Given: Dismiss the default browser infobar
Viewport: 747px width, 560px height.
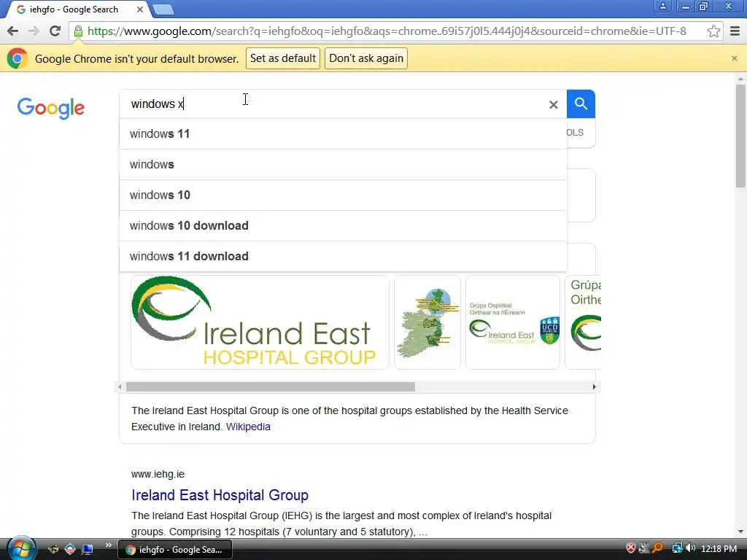Looking at the screenshot, I should click(x=734, y=58).
